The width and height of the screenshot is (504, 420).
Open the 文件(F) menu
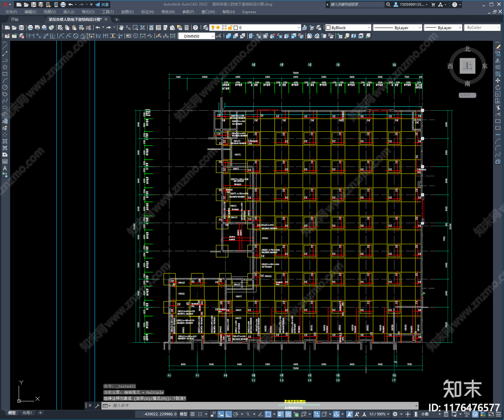pyautogui.click(x=11, y=12)
